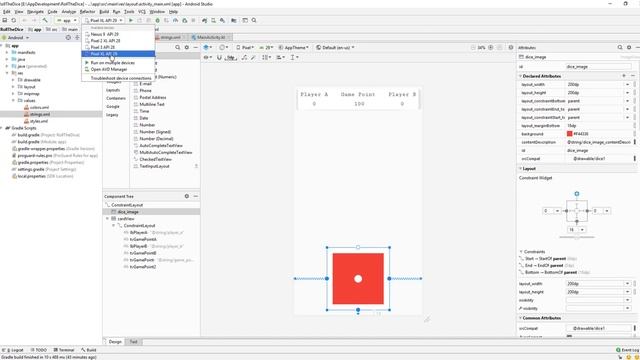Select the red dice image on the design canvas
The width and height of the screenshot is (640, 360).
point(358,279)
